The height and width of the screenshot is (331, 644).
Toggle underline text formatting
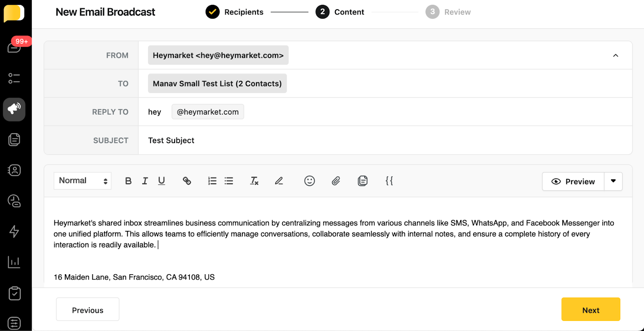[161, 181]
